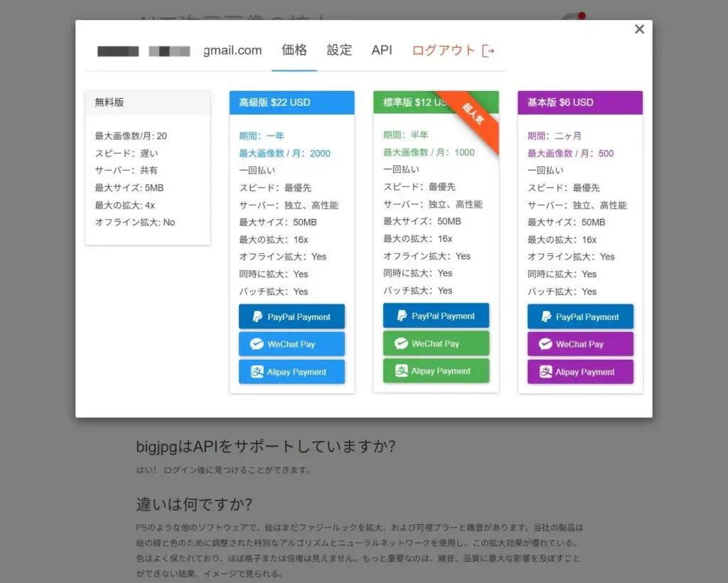The height and width of the screenshot is (583, 728).
Task: Click the 違いは何ですか? heading
Action: coord(194,504)
